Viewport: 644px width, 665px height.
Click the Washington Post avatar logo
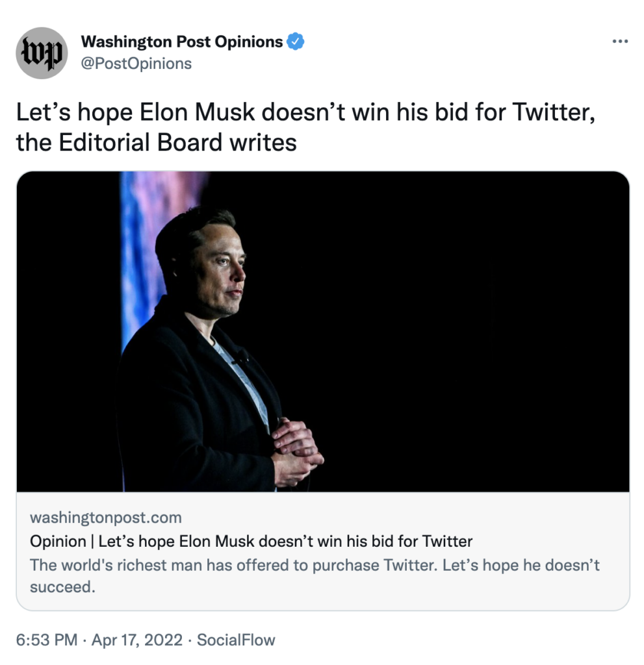pyautogui.click(x=42, y=53)
